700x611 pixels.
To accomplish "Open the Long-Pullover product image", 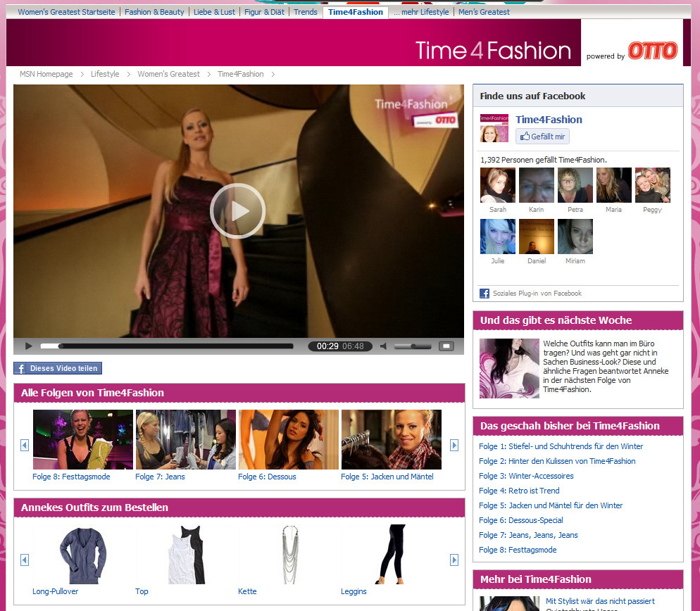I will 83,555.
